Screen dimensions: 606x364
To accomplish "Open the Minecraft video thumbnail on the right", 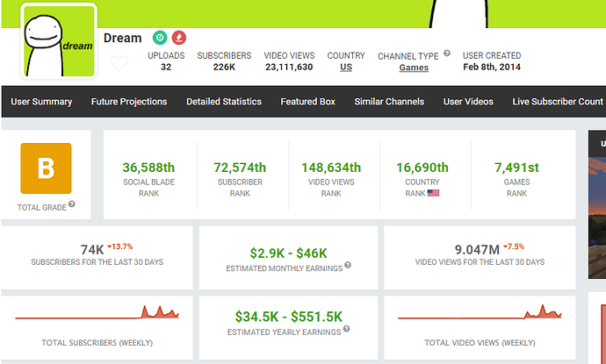I will [x=597, y=218].
